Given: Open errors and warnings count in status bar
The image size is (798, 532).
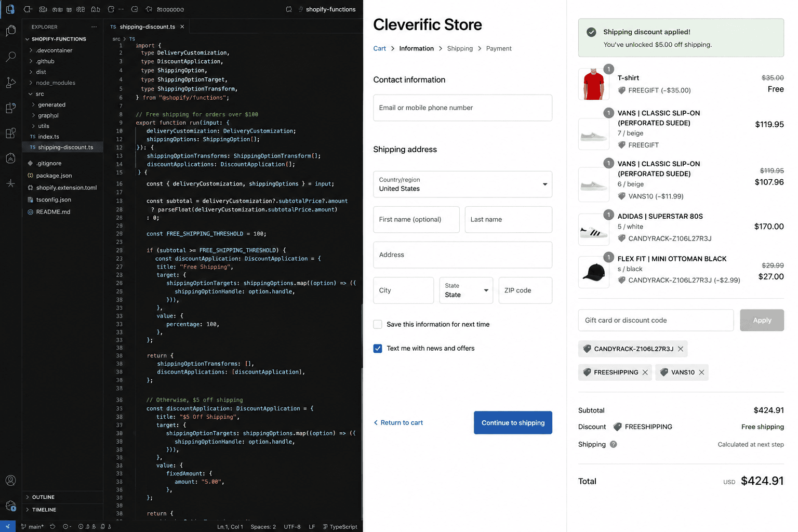Looking at the screenshot, I should [x=87, y=526].
